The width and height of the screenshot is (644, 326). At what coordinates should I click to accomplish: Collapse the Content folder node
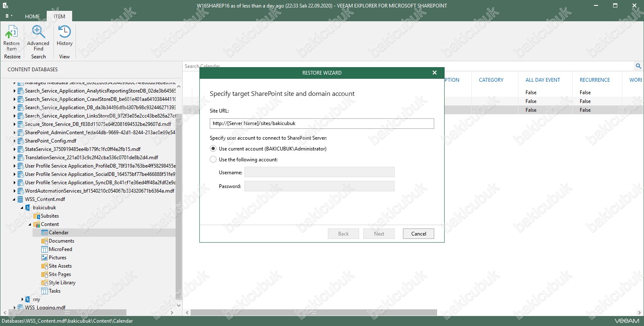(30, 224)
